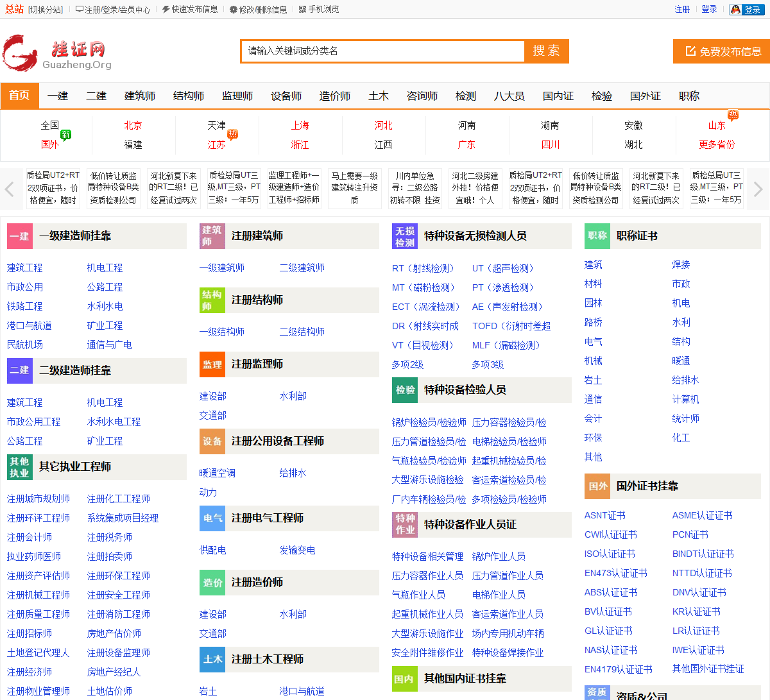Open 暖通空调 link
770x700 pixels.
coord(218,474)
